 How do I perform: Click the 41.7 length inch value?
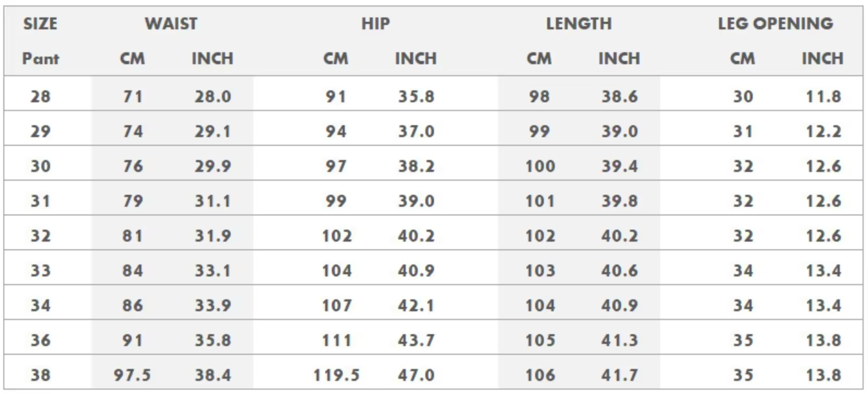point(619,375)
